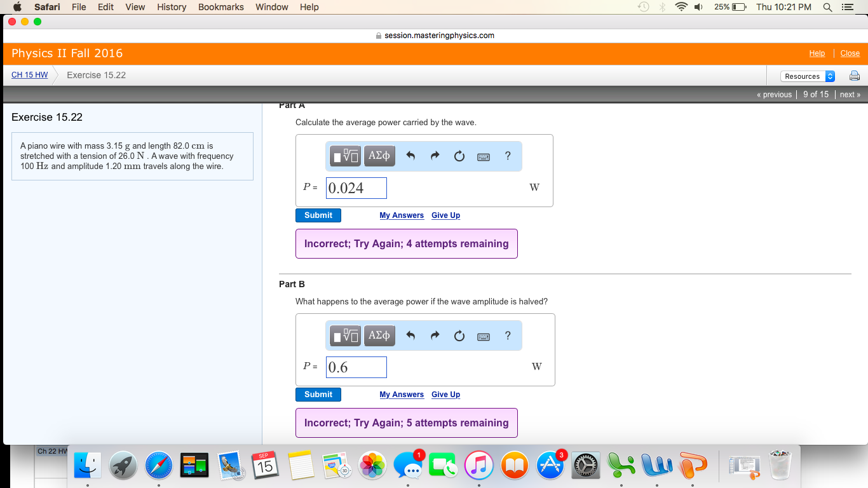
Task: Open the Trash in the Dock
Action: point(780,466)
